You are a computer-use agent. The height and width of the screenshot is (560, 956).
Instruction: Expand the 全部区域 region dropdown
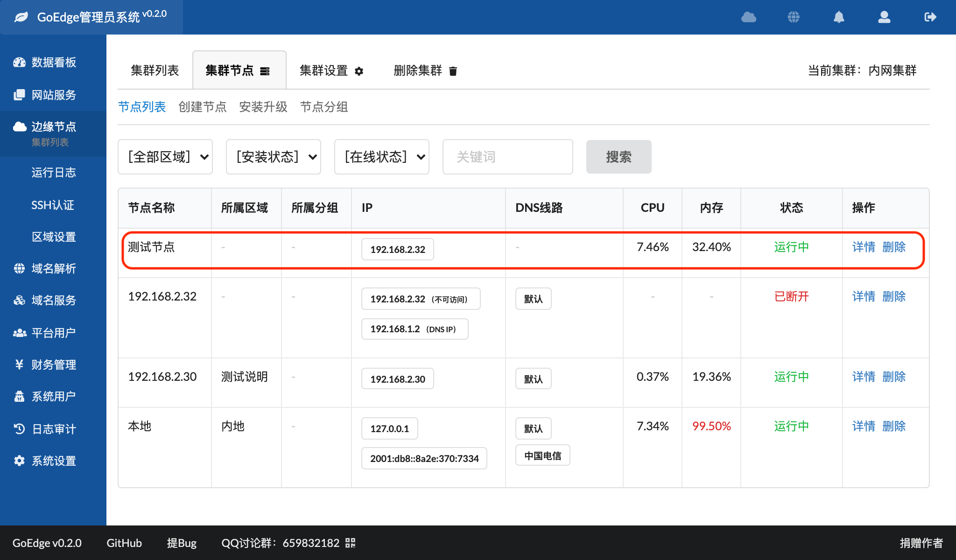[x=165, y=157]
